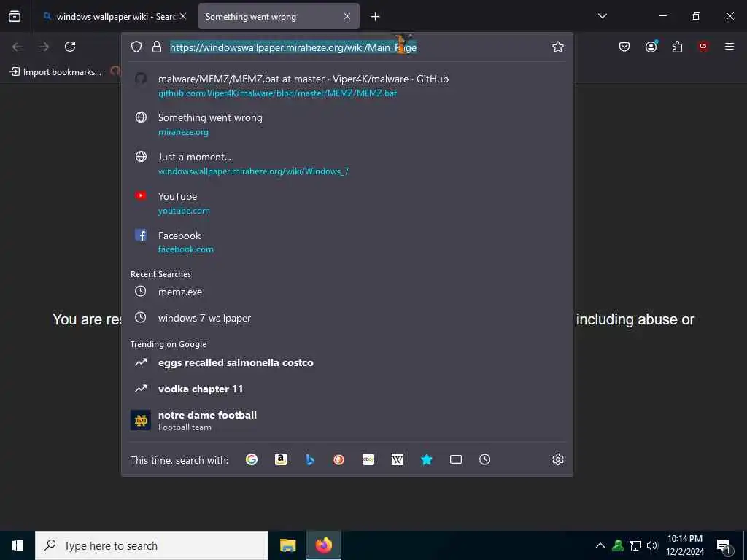Search this time with eBay
This screenshot has height=560, width=747.
(x=368, y=459)
